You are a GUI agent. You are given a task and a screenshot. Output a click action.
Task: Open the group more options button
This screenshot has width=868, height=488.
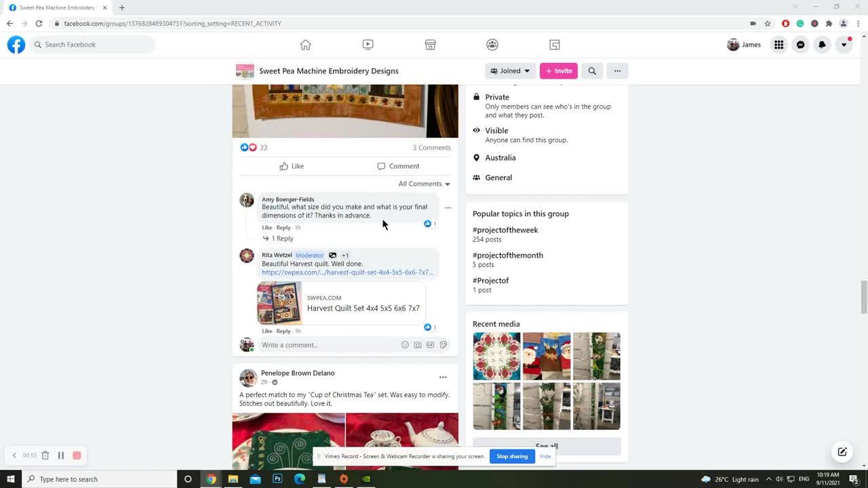[617, 70]
